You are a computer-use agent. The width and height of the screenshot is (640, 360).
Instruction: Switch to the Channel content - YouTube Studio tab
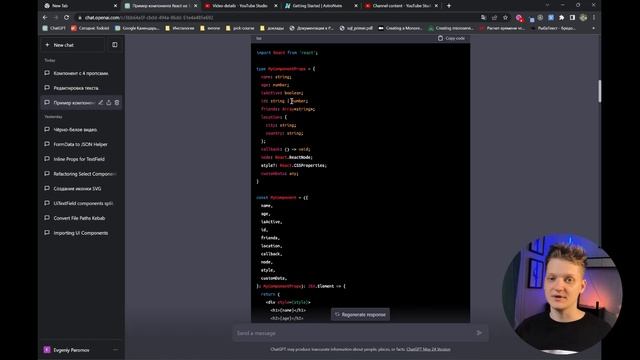click(402, 6)
